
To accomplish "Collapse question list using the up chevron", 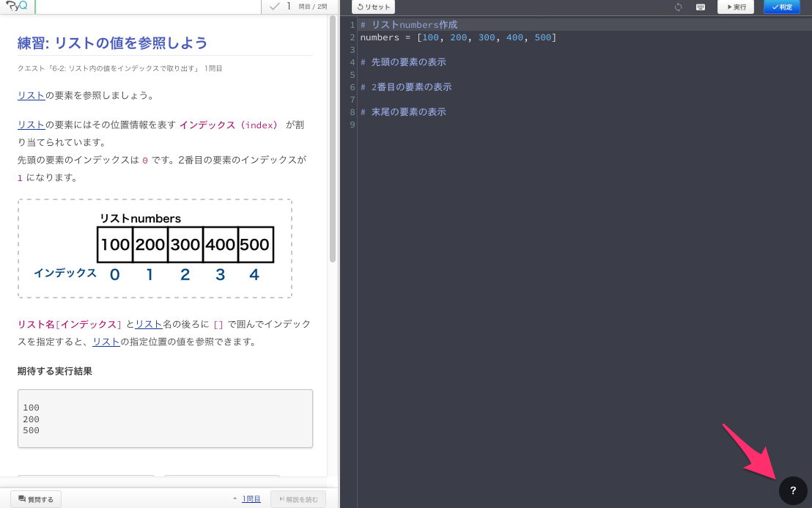I will point(235,498).
